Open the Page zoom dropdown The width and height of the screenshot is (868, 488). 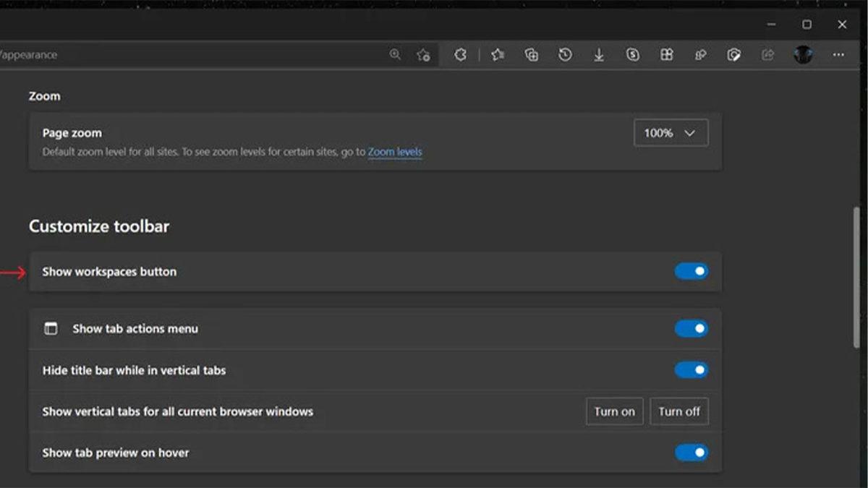(670, 133)
